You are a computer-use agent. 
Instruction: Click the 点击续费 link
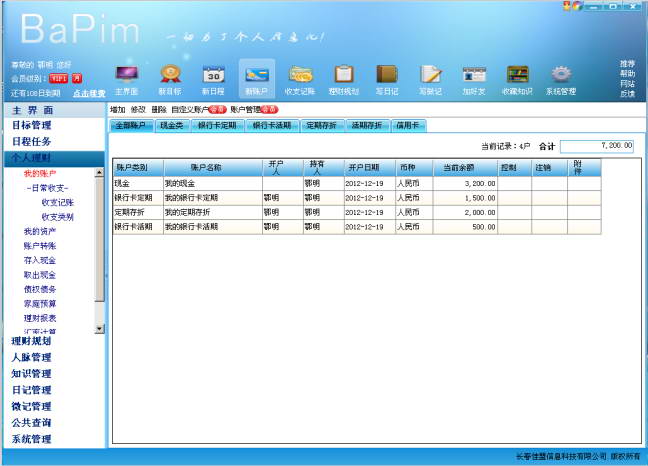coord(89,93)
